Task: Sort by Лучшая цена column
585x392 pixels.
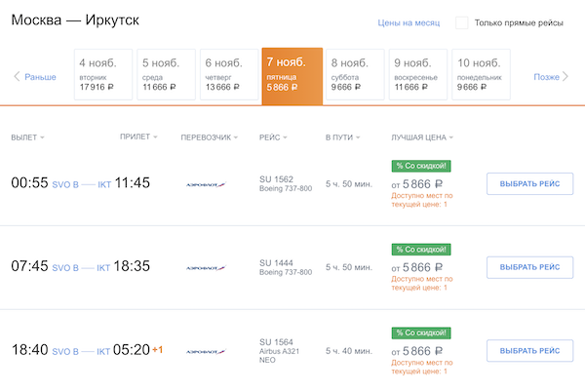Action: (421, 137)
